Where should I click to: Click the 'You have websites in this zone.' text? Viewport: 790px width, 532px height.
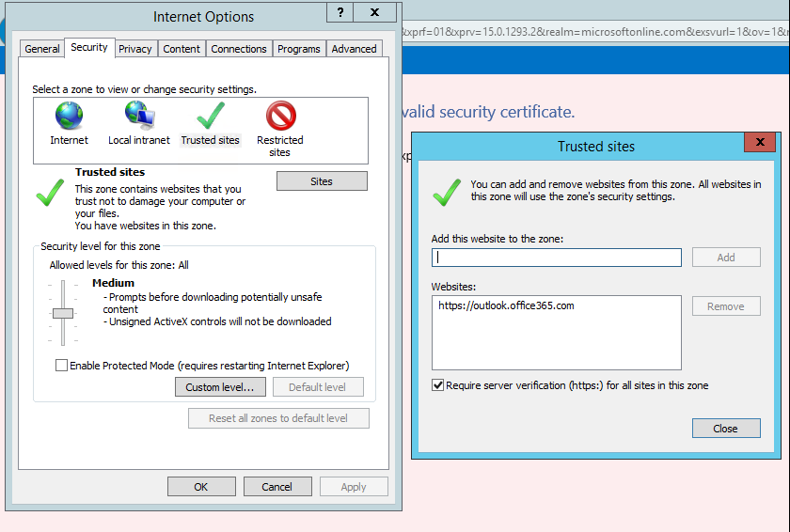coord(146,226)
